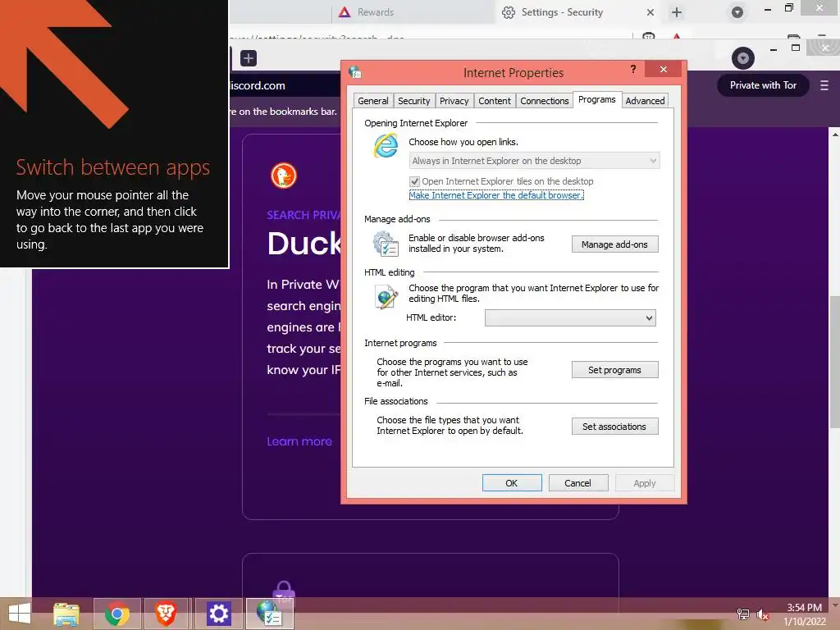The height and width of the screenshot is (630, 840).
Task: Open Brave browser from the taskbar
Action: point(166,614)
